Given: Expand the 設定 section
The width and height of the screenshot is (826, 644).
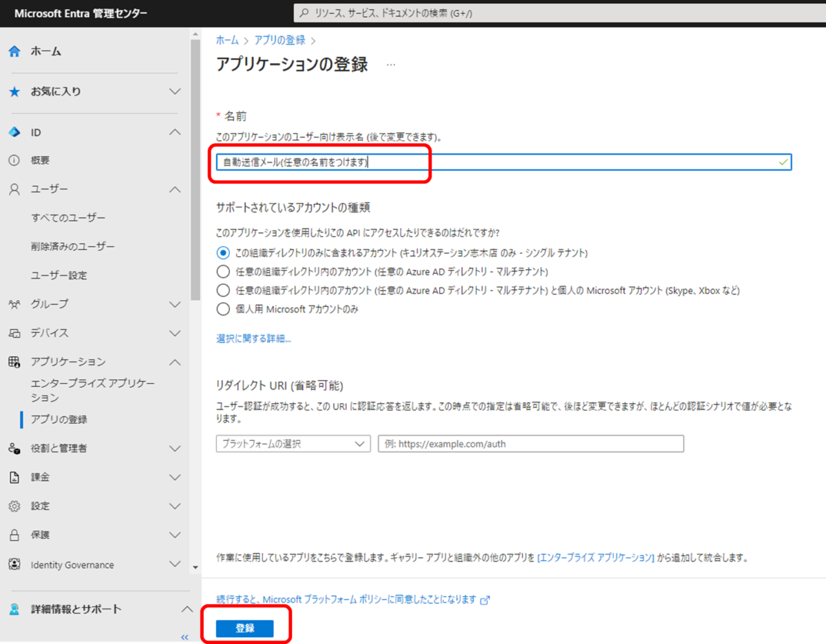Looking at the screenshot, I should point(176,506).
